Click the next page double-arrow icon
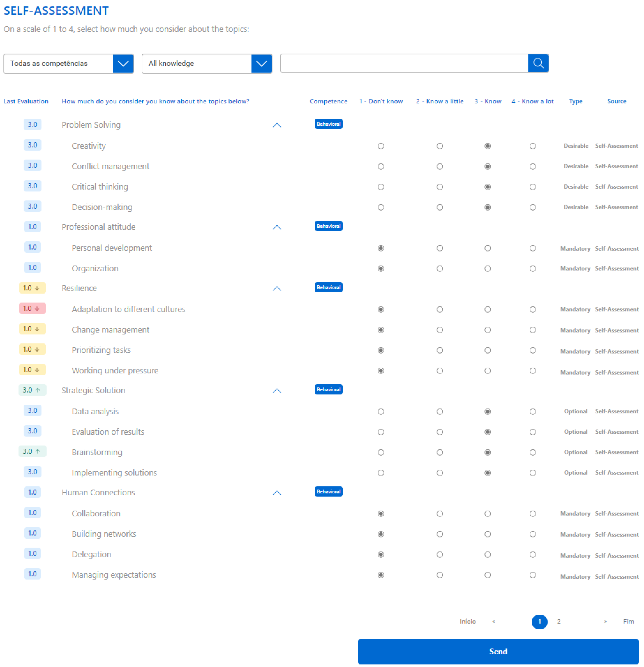644x667 pixels. pos(605,622)
